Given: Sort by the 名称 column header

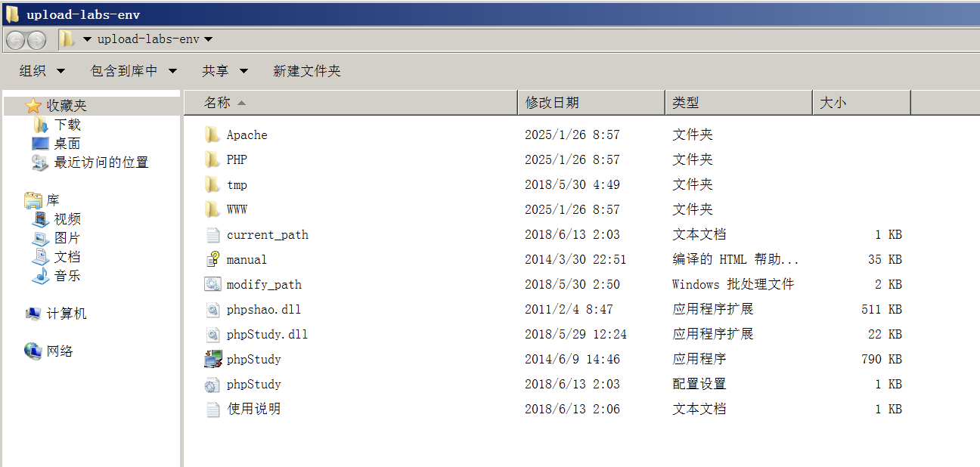Looking at the screenshot, I should 218,103.
